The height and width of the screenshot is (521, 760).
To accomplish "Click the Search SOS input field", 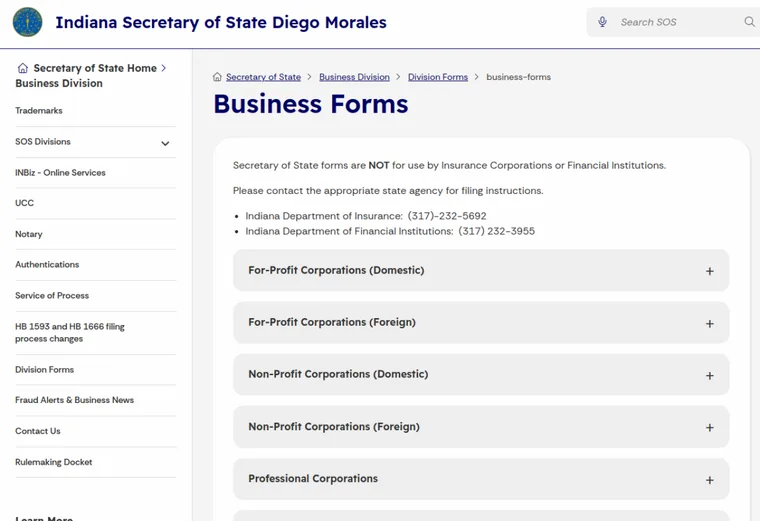I will click(676, 22).
